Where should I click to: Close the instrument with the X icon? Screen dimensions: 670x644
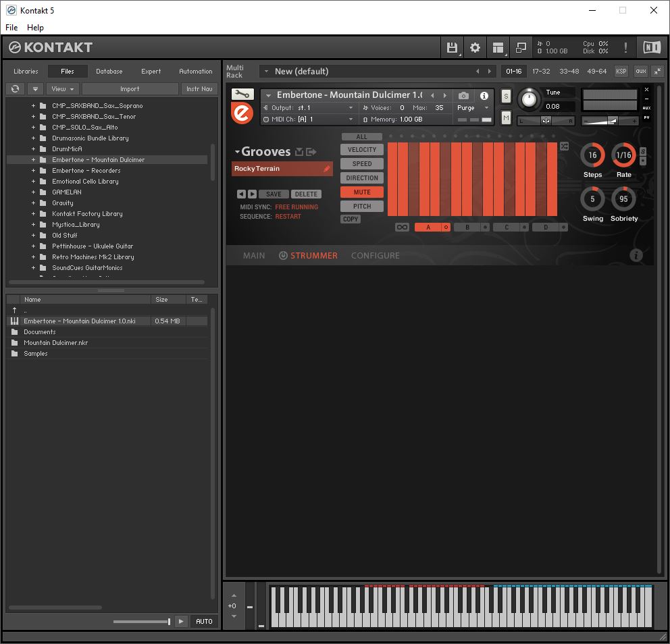coord(646,90)
